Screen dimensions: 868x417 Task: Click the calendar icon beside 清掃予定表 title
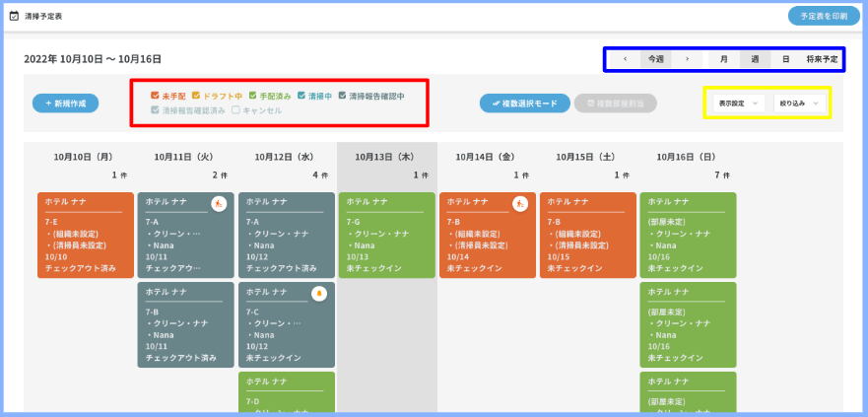click(14, 16)
